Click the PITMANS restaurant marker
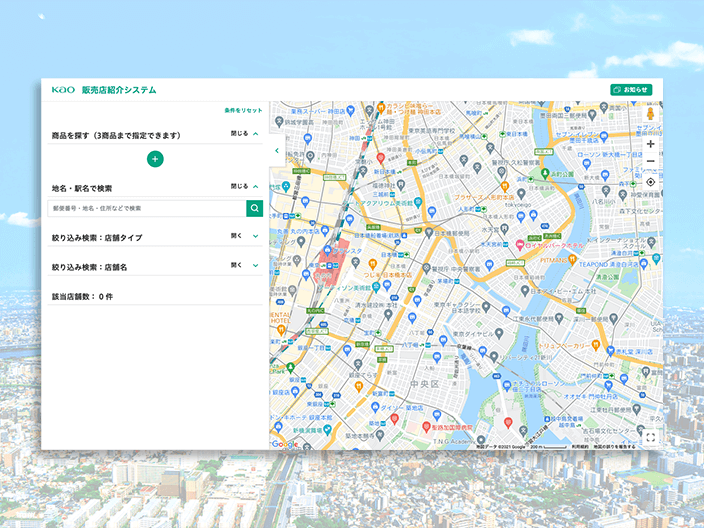The image size is (704, 528). 572,259
